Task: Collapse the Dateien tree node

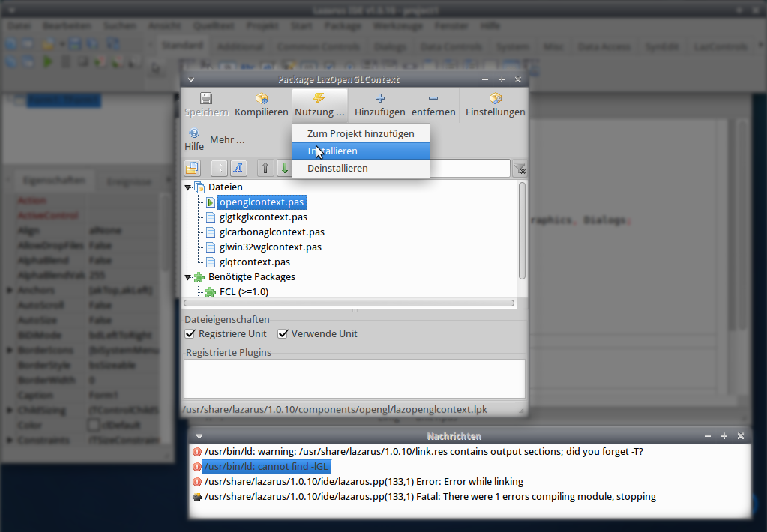Action: point(188,187)
